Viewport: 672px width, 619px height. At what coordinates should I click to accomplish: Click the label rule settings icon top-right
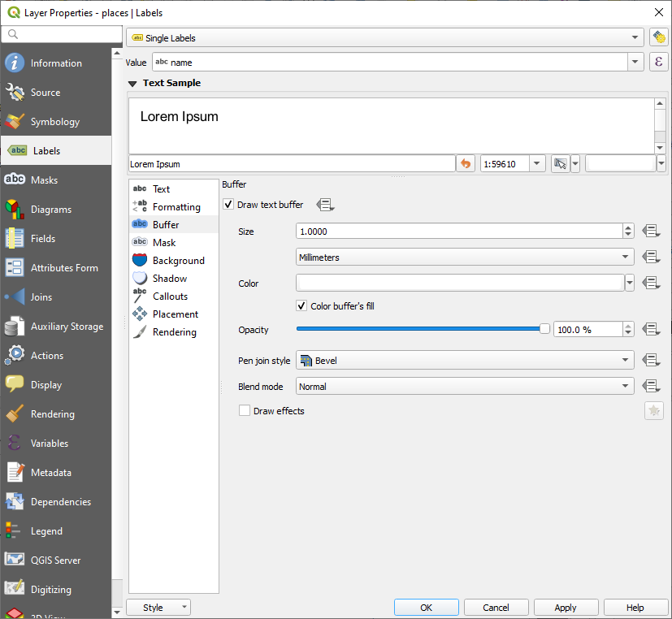point(658,38)
